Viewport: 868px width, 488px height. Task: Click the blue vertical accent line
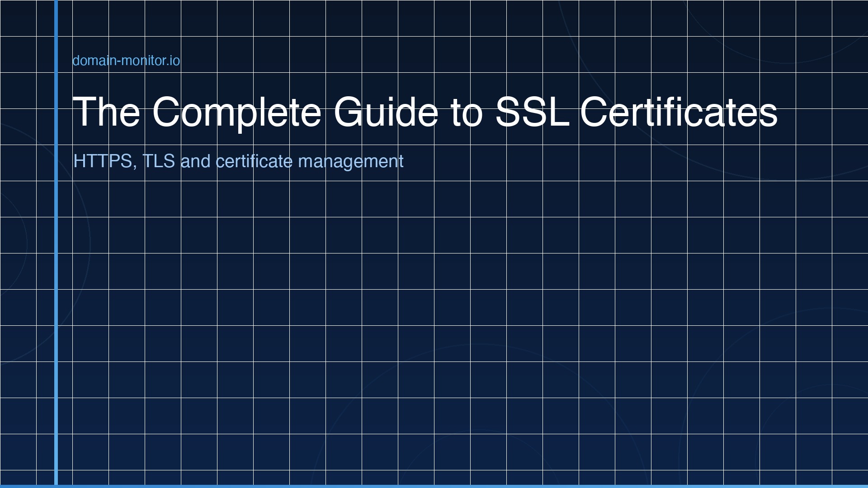pos(55,244)
